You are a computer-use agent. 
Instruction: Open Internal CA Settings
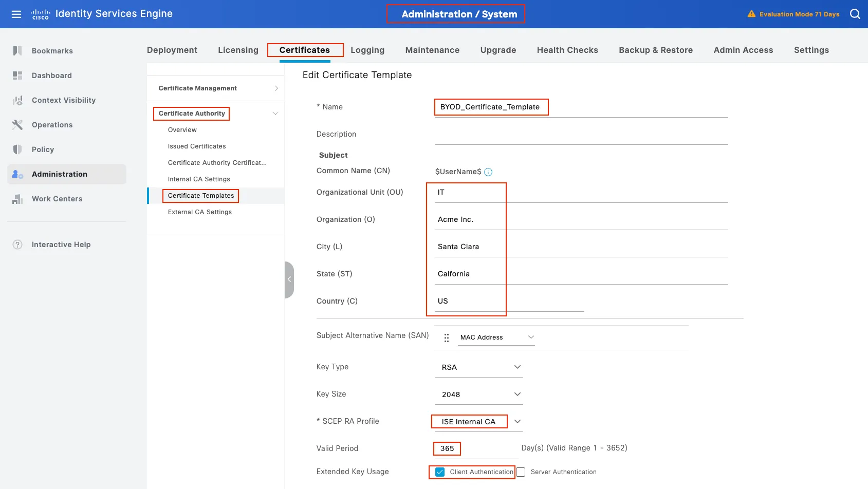click(x=199, y=179)
